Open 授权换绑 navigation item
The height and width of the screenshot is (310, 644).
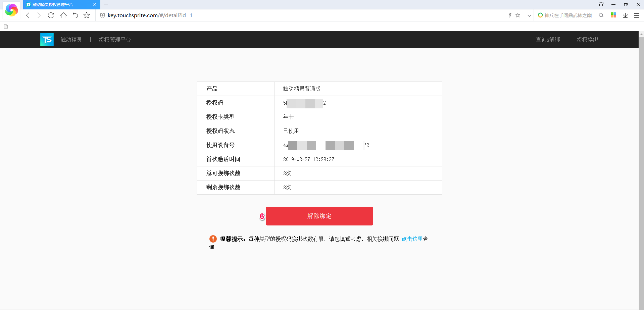coord(587,40)
